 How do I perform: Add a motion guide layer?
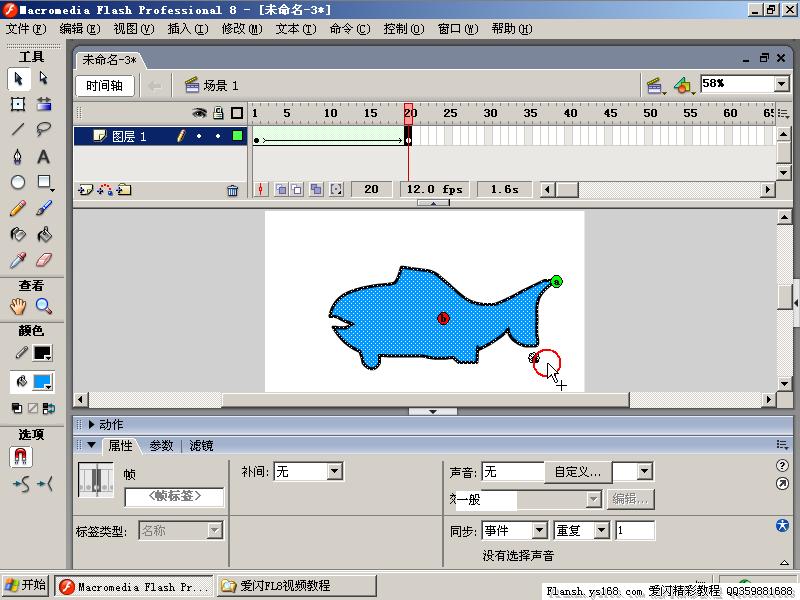click(x=105, y=190)
